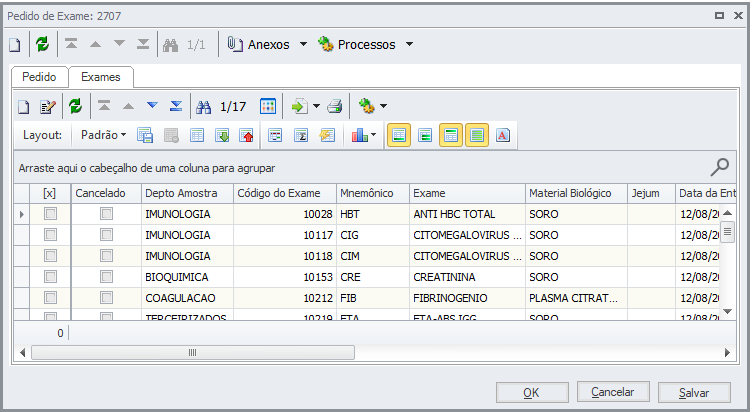Print the exams list
Screen dimensions: 753x412
(x=335, y=106)
